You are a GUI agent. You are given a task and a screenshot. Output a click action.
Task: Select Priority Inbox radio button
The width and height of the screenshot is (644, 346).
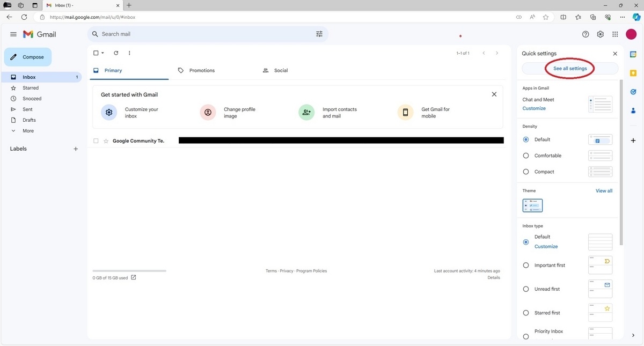tap(526, 336)
